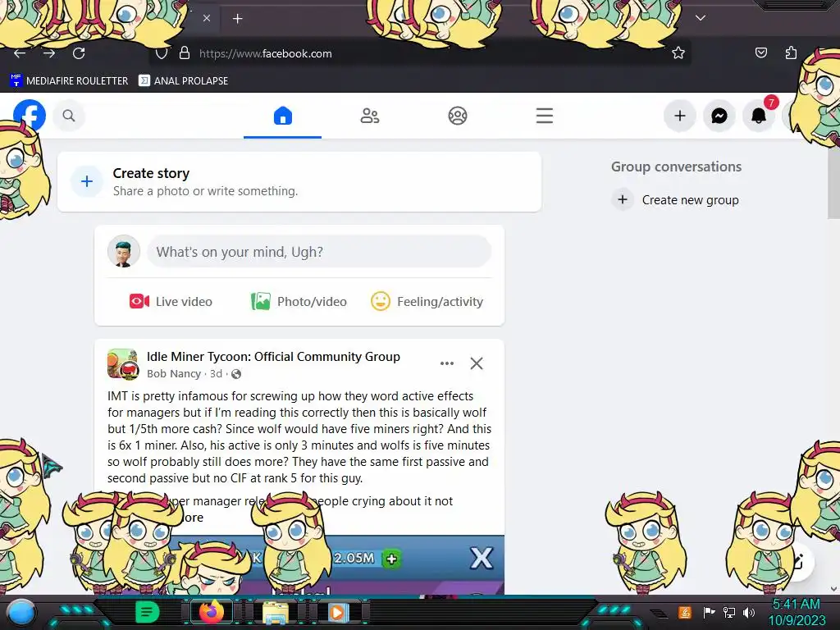Click the taskbar clock 5:41 AM

tap(796, 605)
